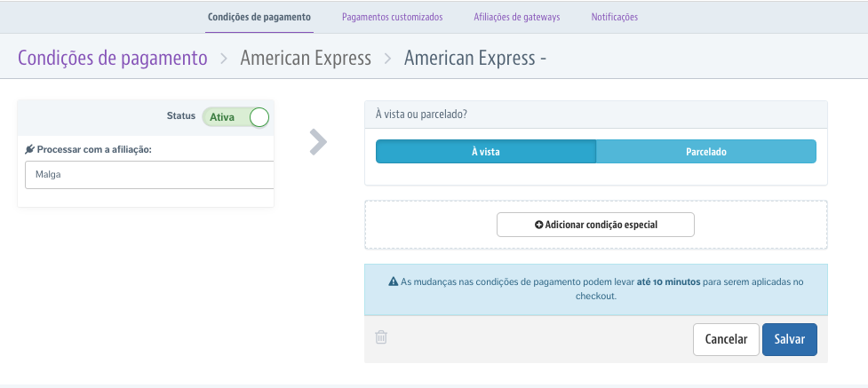Save changes with Salvar button
The image size is (868, 388).
[790, 339]
